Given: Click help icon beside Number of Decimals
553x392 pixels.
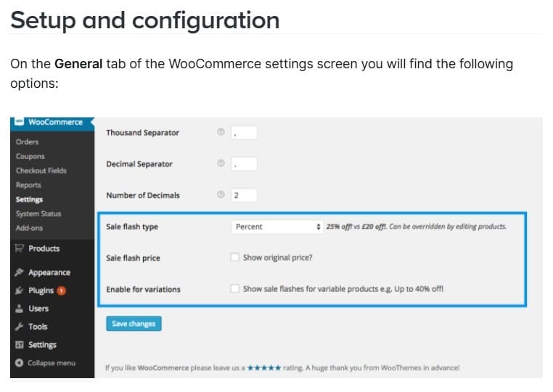Looking at the screenshot, I should (x=221, y=195).
